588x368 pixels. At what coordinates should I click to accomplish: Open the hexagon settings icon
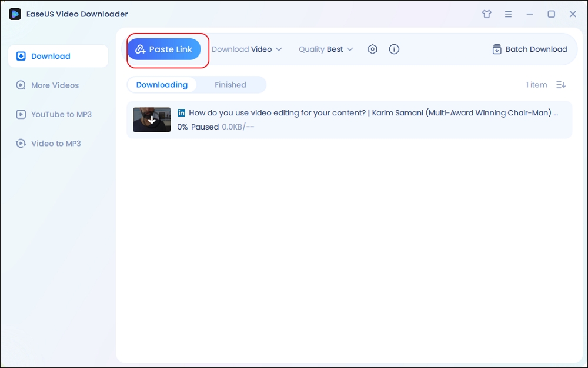[x=372, y=49]
